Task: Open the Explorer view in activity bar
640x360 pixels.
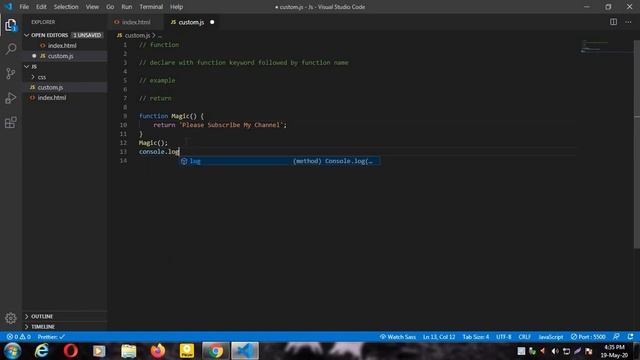Action: click(x=11, y=25)
